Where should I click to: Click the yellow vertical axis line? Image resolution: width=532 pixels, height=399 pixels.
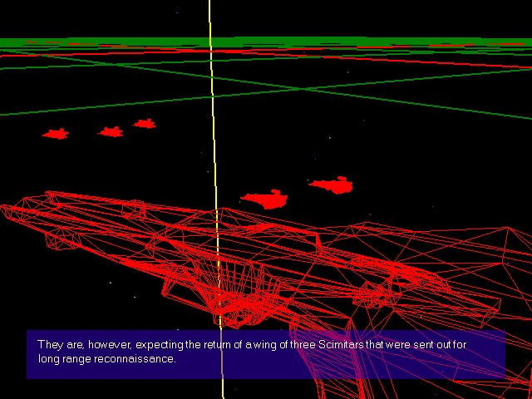(x=216, y=199)
